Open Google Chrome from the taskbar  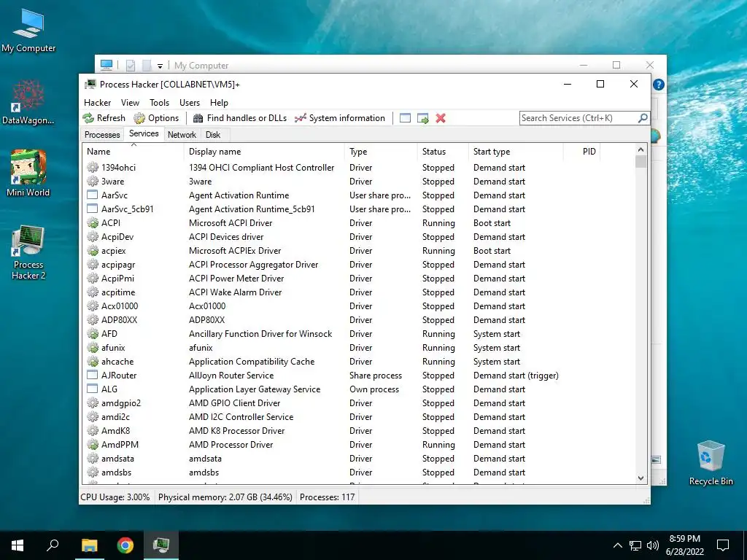pyautogui.click(x=125, y=545)
